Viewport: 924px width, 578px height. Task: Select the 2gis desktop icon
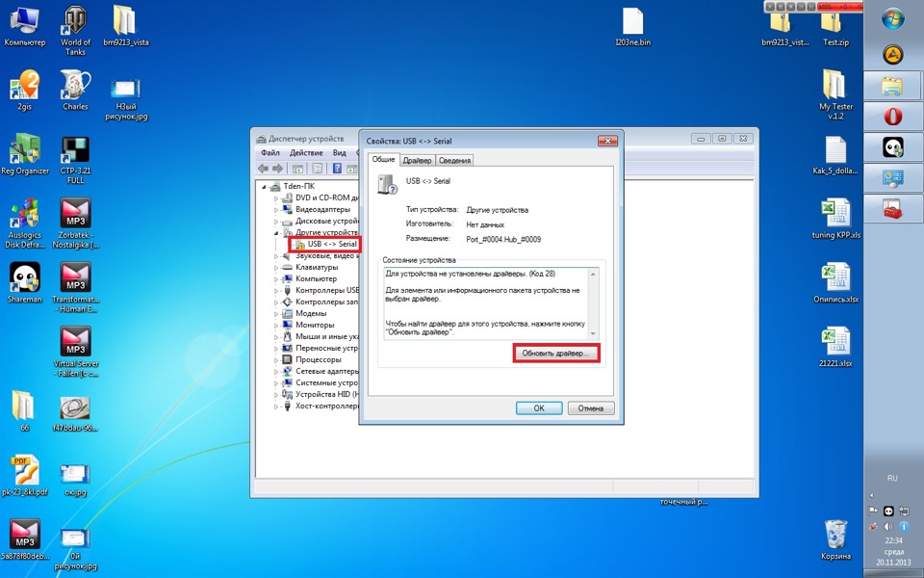24,90
